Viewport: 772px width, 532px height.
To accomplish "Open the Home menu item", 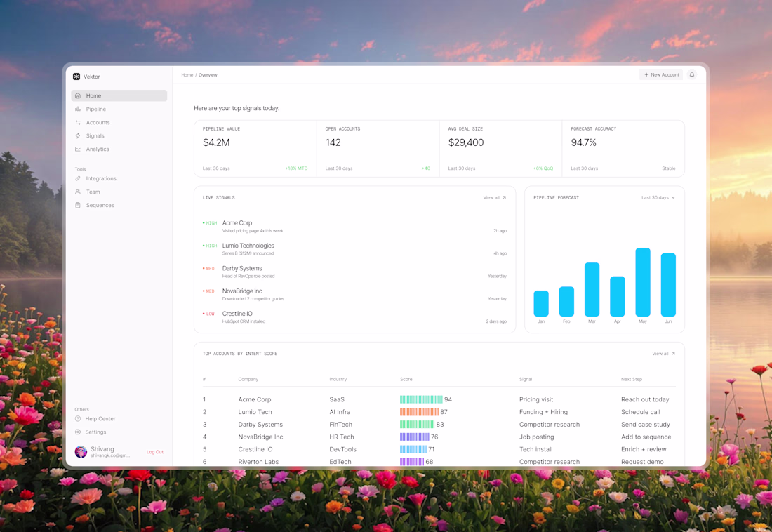I will pyautogui.click(x=119, y=95).
